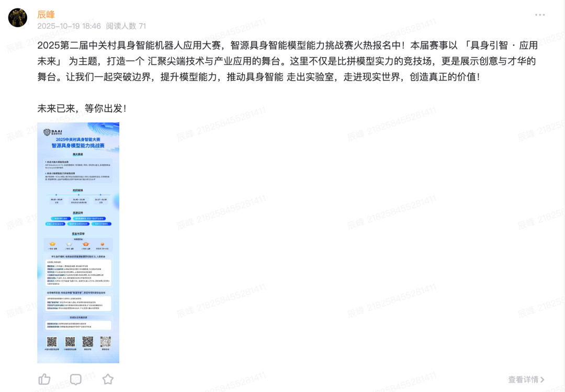Viewport: 565px width, 392px height.
Task: Click the line 未来已来，等你出发！
Action: pyautogui.click(x=83, y=108)
